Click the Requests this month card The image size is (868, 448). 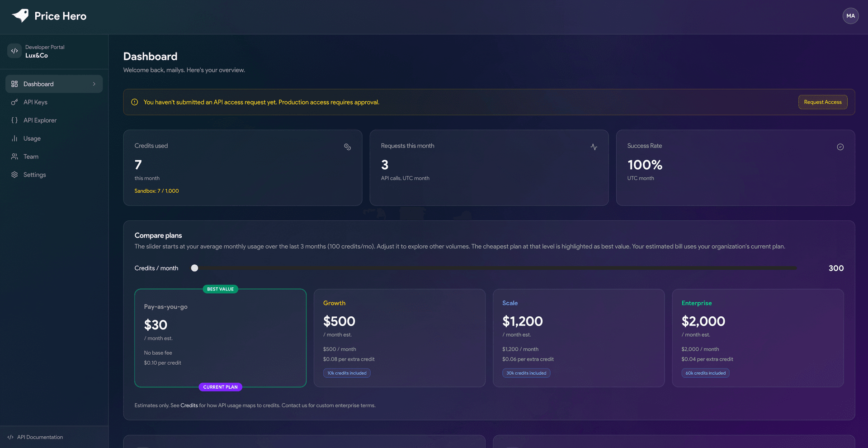(489, 168)
